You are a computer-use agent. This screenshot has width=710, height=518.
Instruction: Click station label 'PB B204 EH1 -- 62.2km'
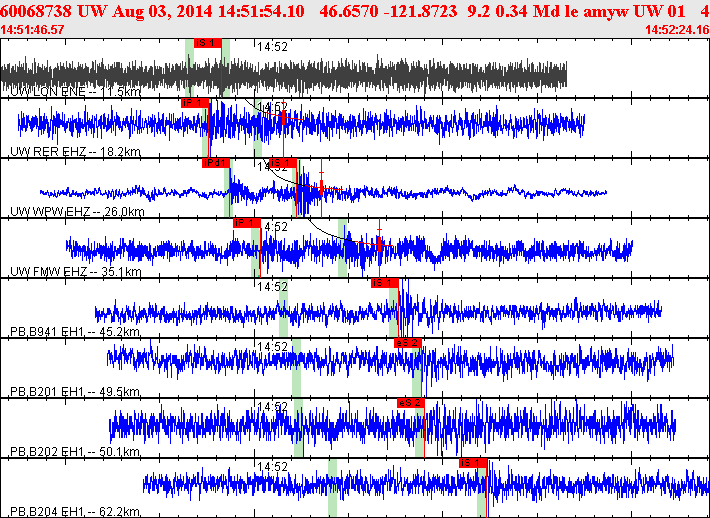click(75, 512)
